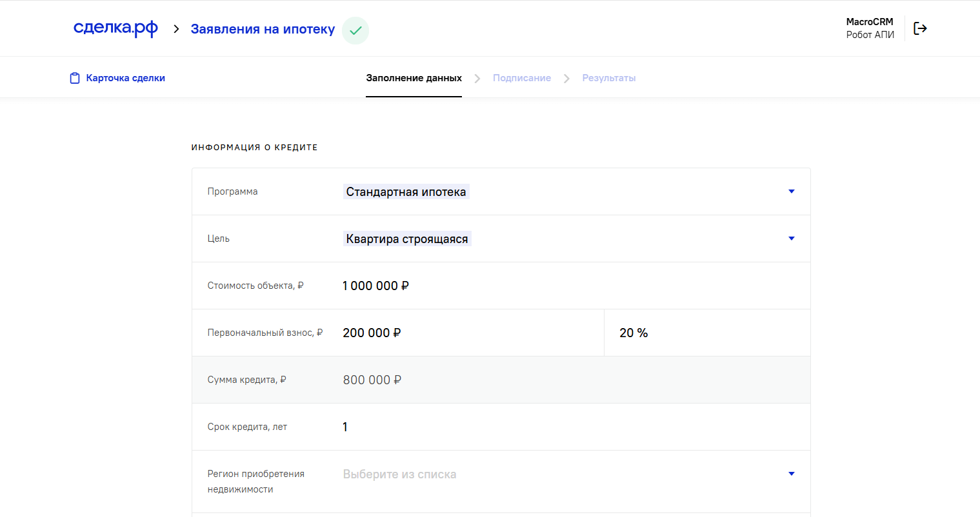Expand the Программа dropdown arrow
This screenshot has width=980, height=517.
point(792,191)
